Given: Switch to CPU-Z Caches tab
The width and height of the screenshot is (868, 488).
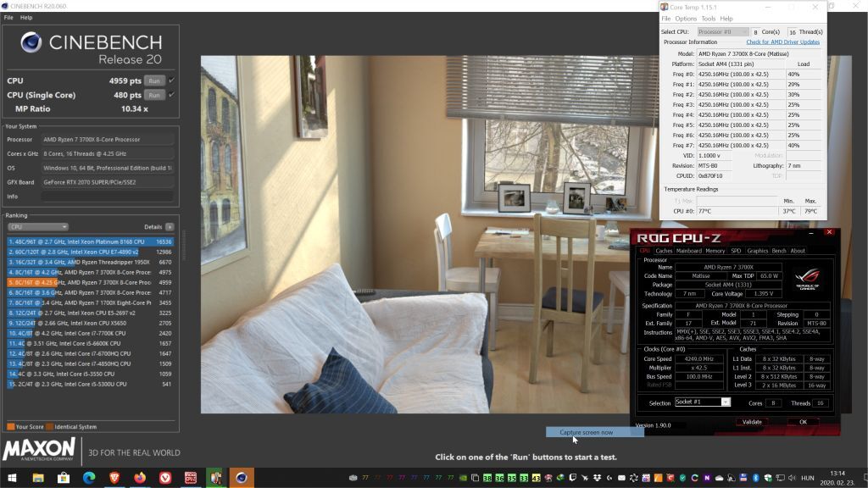Looking at the screenshot, I should 663,251.
